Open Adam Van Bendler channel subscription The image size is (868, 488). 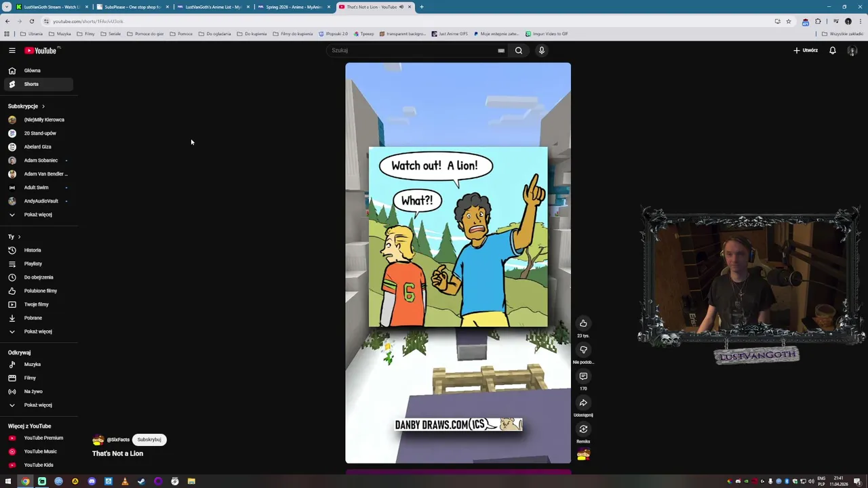pyautogui.click(x=37, y=174)
